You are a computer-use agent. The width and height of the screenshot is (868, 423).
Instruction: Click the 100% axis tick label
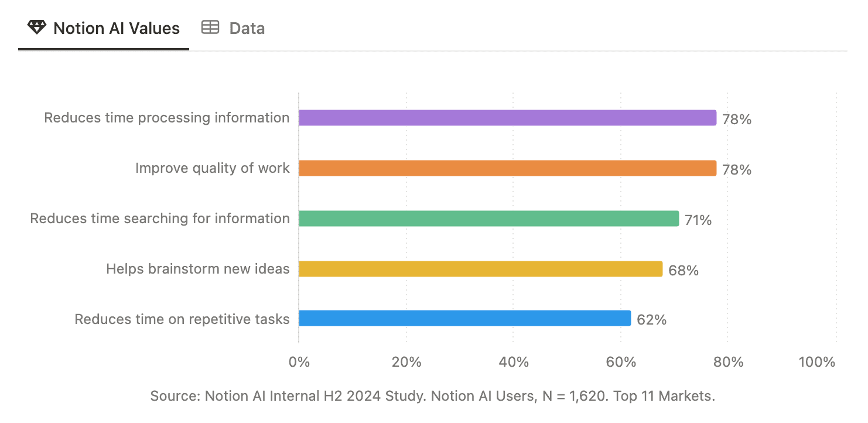[818, 362]
